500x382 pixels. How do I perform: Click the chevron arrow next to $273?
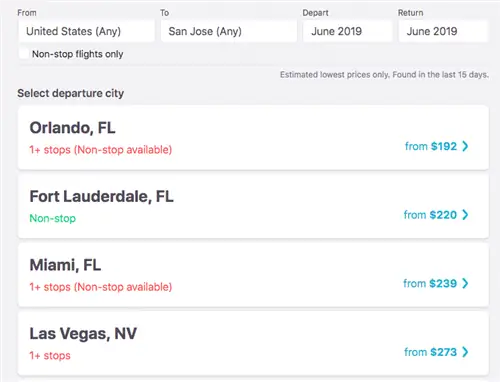tap(465, 352)
